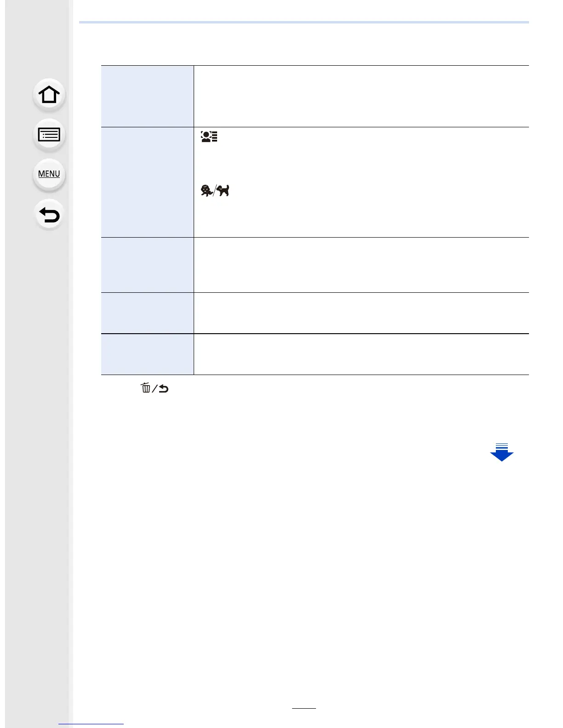The image size is (563, 728).
Task: Click the blue label cell beside face recognition icon
Action: (x=147, y=182)
